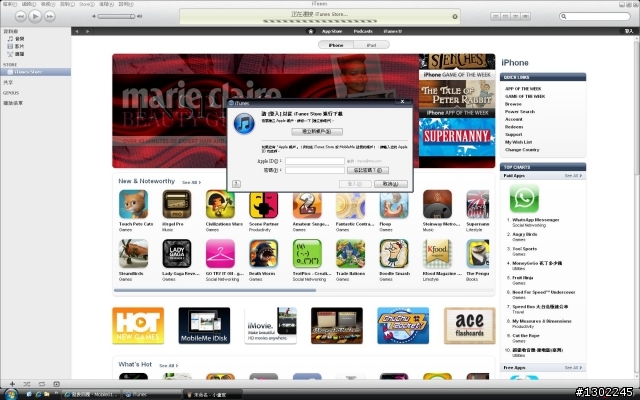Viewport: 640px width, 400px height.
Task: Click the add playlist plus button
Action: [x=12, y=384]
